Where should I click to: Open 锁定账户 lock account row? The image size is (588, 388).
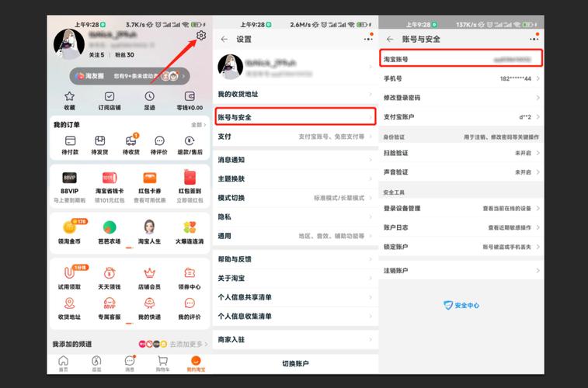tap(461, 247)
